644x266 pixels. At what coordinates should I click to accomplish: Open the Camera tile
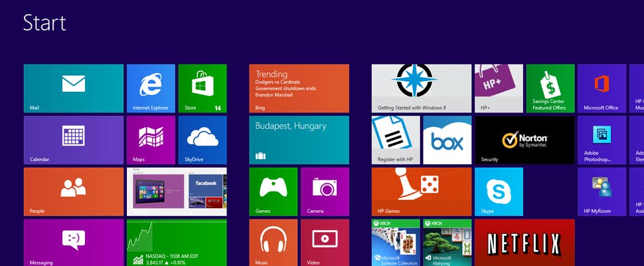325,192
